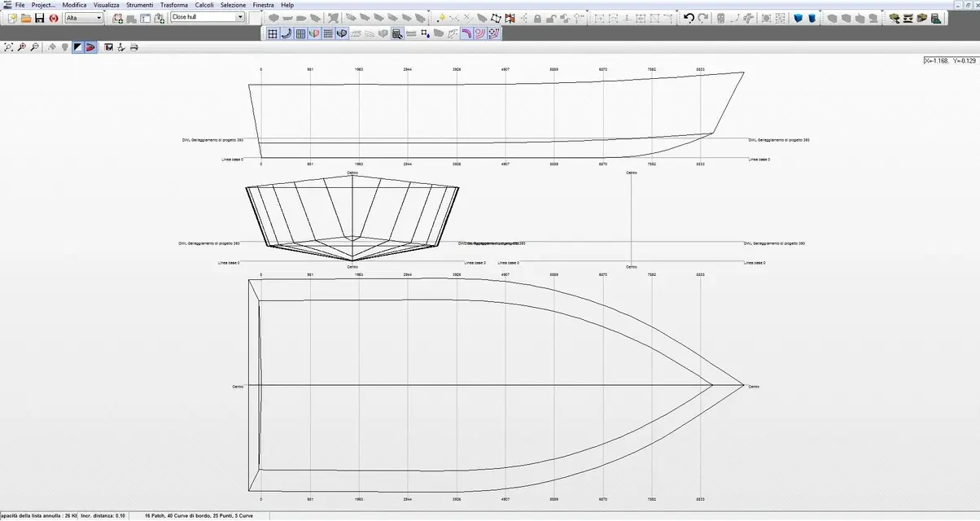This screenshot has width=980, height=521.
Task: Open the File menu
Action: (x=20, y=5)
